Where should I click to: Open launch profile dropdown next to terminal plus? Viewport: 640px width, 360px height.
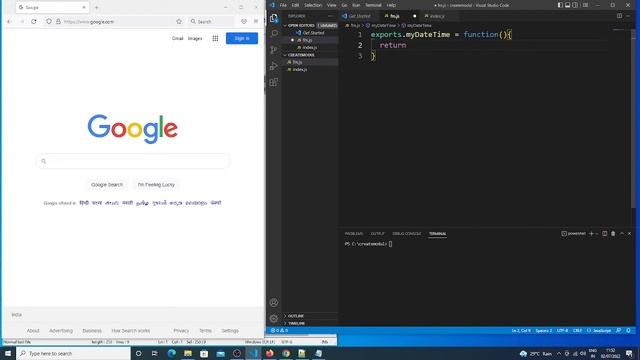597,233
